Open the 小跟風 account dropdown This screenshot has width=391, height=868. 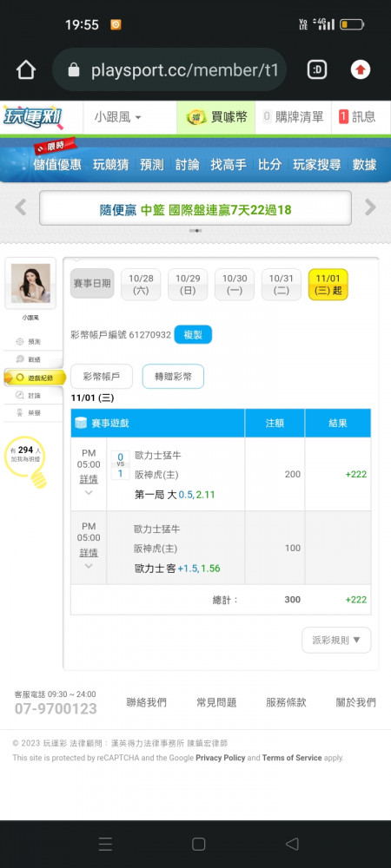pyautogui.click(x=117, y=117)
